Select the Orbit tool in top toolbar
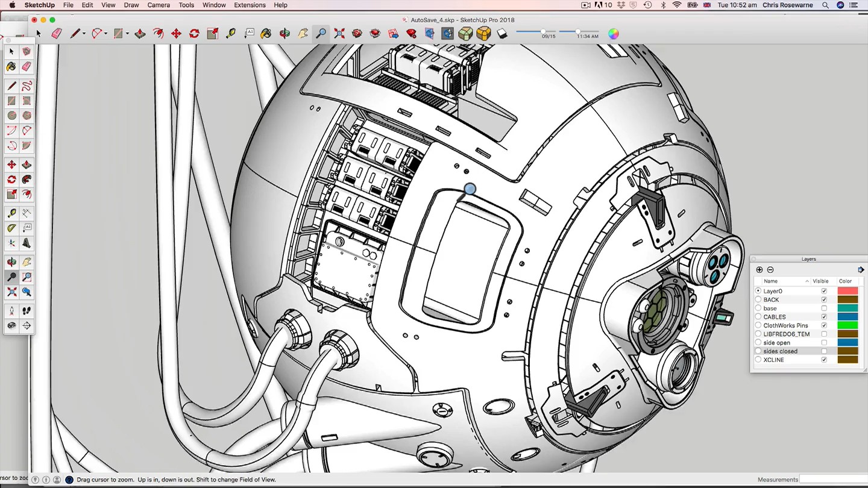The width and height of the screenshot is (868, 488). coord(285,34)
